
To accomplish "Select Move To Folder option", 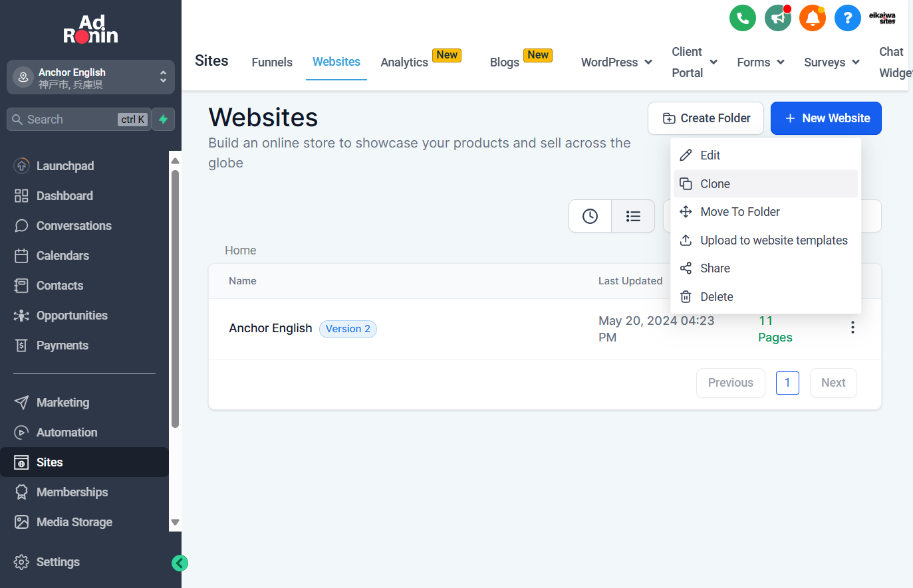I will point(766,212).
